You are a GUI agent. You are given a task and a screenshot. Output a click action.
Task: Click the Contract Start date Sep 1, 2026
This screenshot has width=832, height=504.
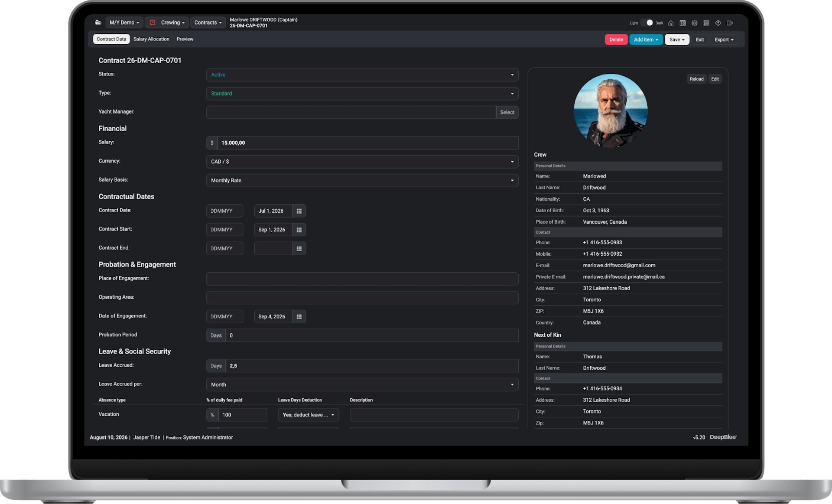click(273, 230)
